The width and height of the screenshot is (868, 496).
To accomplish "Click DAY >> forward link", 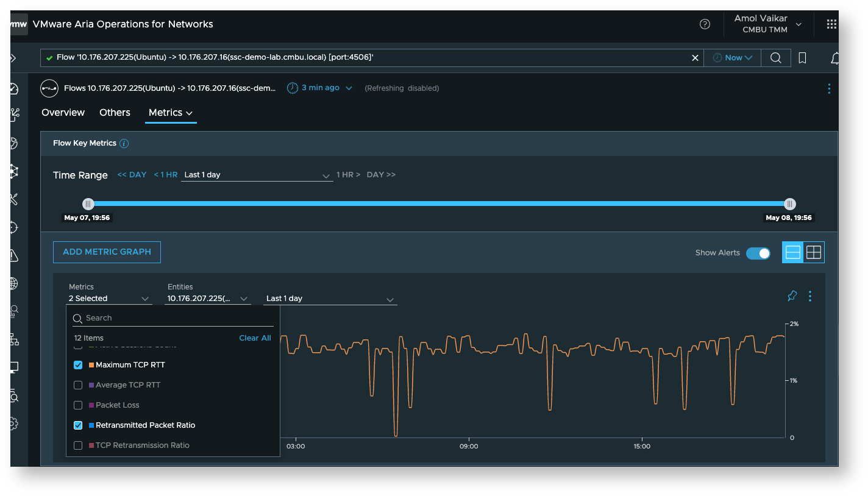I will [x=381, y=175].
